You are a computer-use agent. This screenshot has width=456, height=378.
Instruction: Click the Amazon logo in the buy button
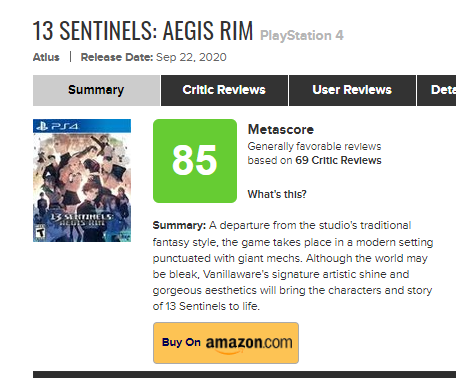[249, 344]
